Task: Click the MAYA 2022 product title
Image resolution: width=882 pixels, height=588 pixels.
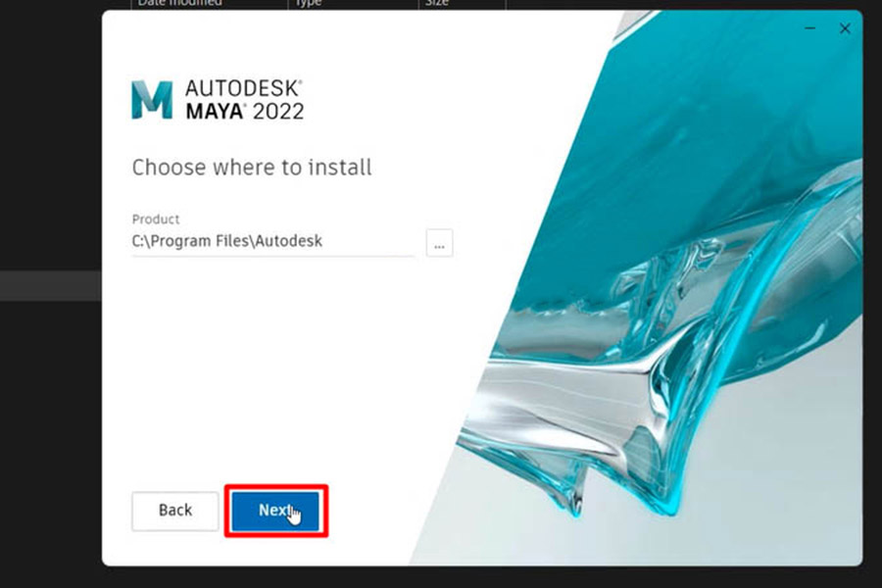Action: point(245,111)
